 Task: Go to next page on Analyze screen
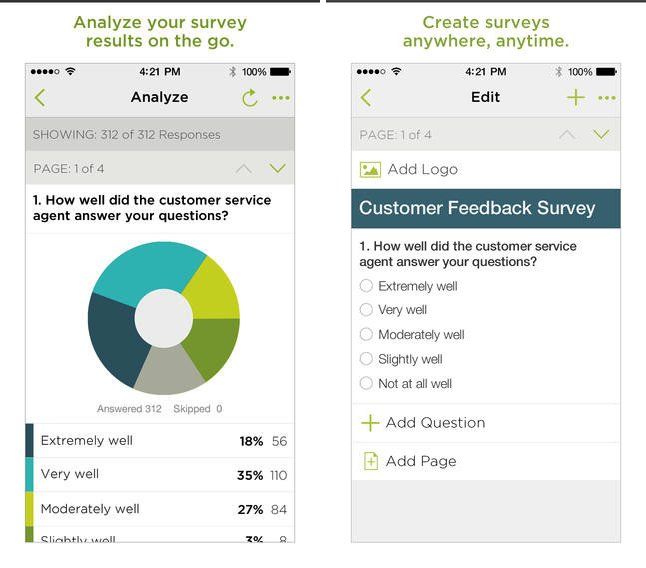[278, 168]
